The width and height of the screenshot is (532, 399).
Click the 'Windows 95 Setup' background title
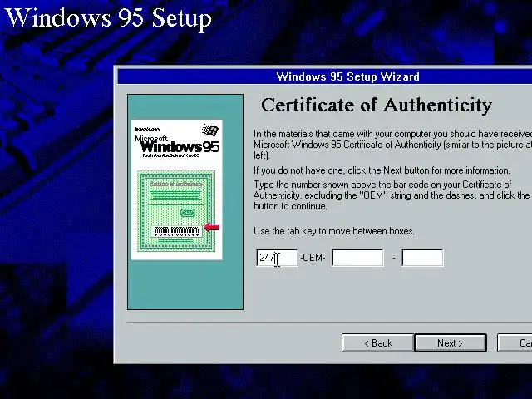(109, 18)
